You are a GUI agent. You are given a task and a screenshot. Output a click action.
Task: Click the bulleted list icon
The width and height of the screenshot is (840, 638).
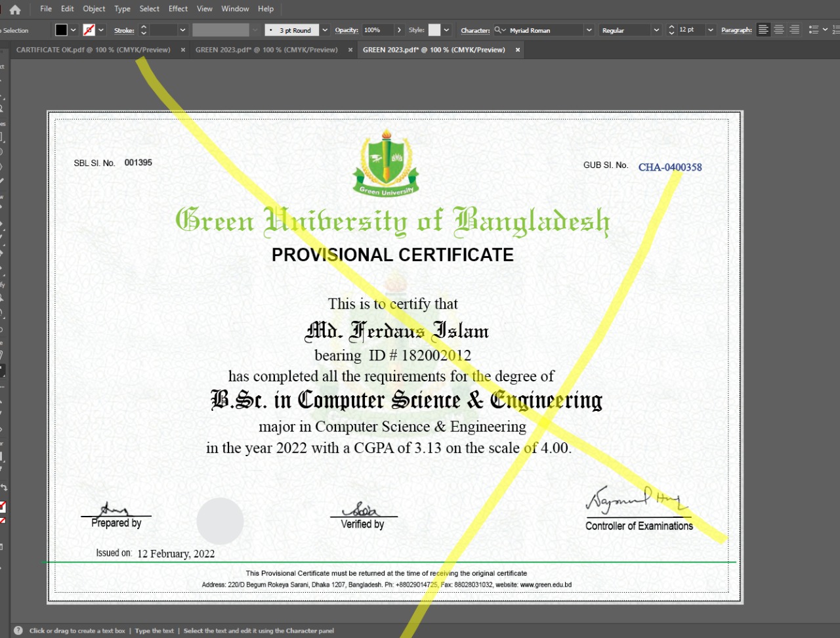click(814, 30)
